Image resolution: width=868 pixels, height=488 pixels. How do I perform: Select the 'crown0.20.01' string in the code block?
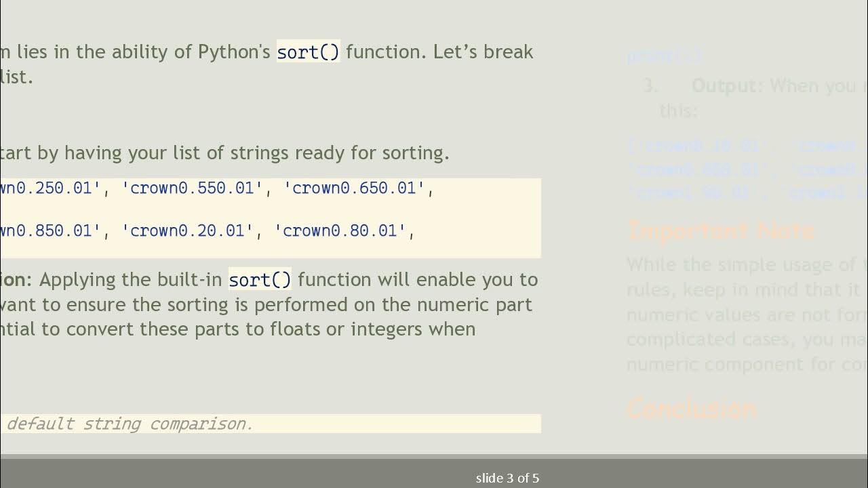pyautogui.click(x=186, y=231)
